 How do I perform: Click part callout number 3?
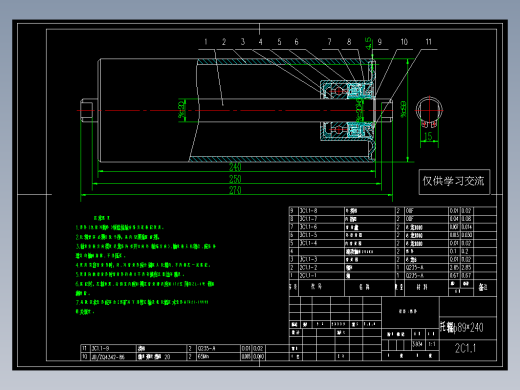[243, 42]
